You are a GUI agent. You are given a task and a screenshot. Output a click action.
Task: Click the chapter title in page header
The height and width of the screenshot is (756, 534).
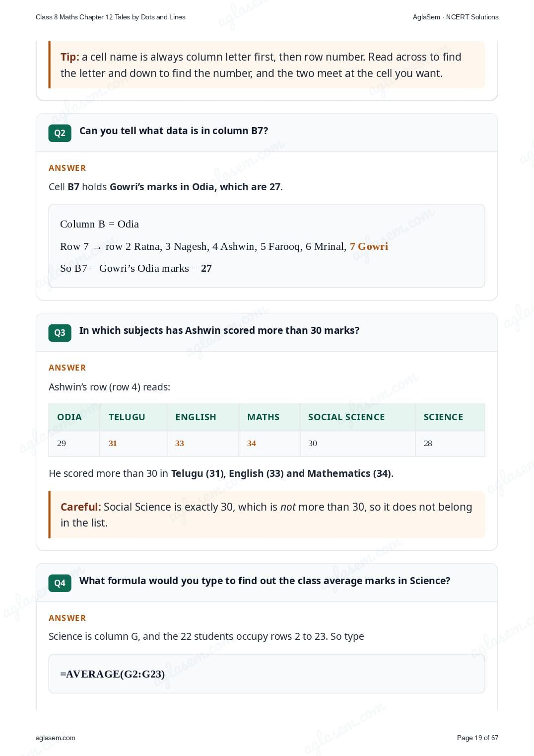111,17
